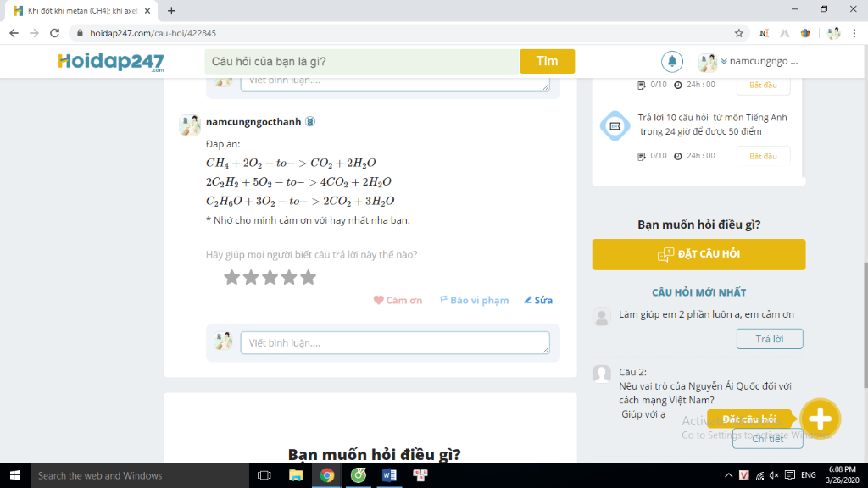
Task: Click Chrome icon in taskbar
Action: pyautogui.click(x=327, y=475)
